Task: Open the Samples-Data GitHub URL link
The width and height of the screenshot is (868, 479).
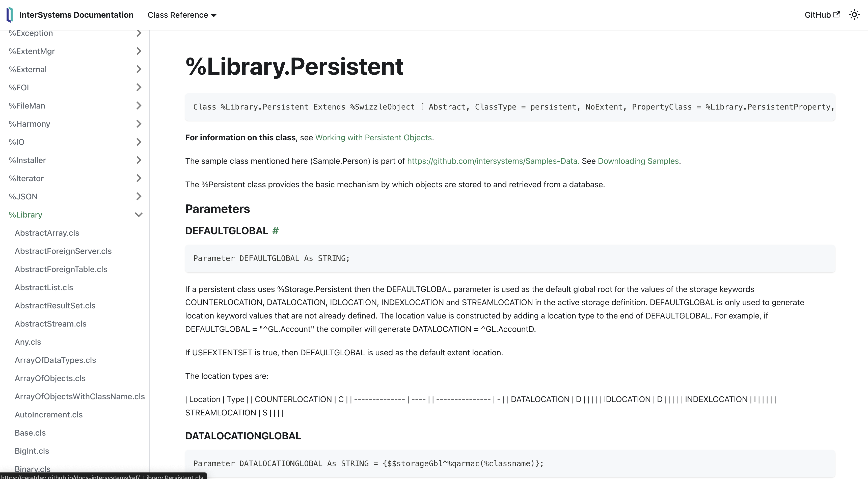Action: click(493, 161)
